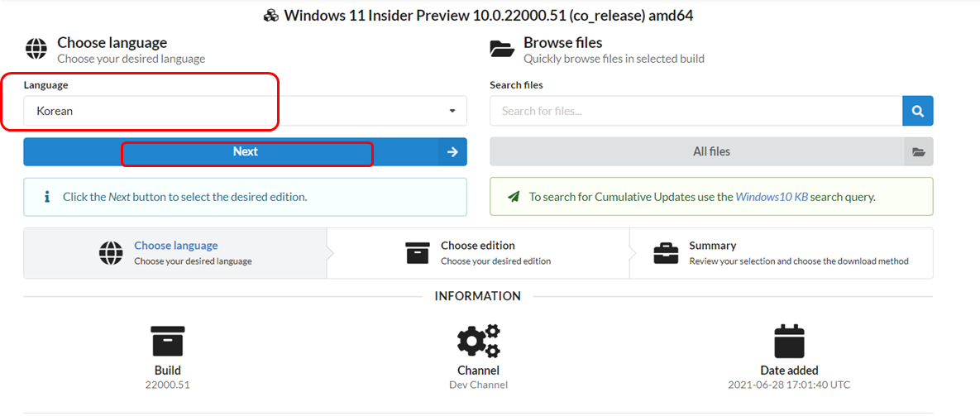Viewport: 980px width, 416px height.
Task: Select the Choose edition step
Action: [x=478, y=253]
